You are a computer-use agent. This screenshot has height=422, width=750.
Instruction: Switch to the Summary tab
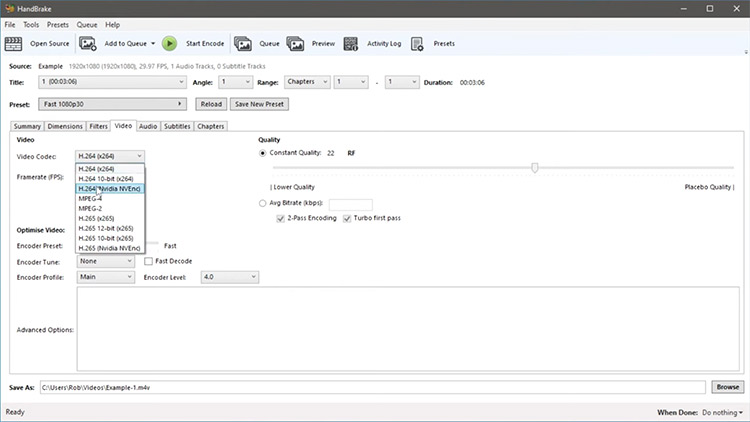27,126
